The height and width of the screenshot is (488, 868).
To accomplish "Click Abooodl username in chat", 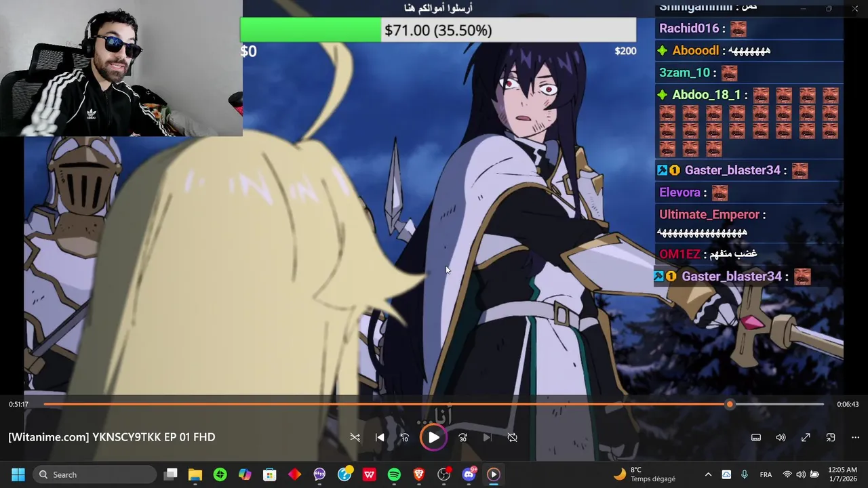I will click(x=695, y=51).
